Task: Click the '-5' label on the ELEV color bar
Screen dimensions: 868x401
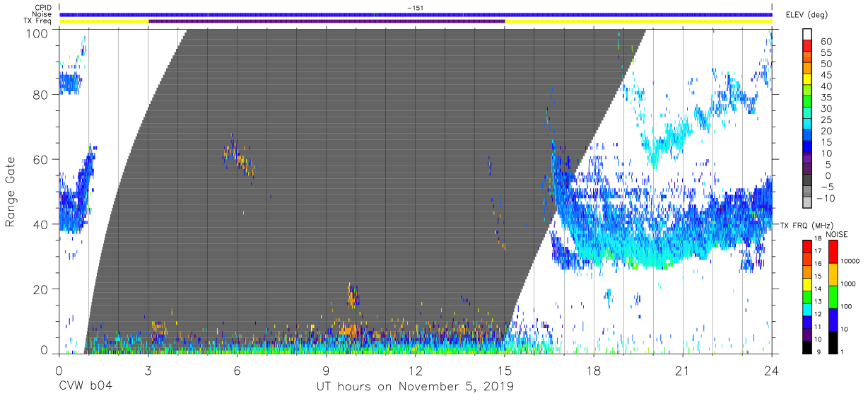Action: (827, 187)
